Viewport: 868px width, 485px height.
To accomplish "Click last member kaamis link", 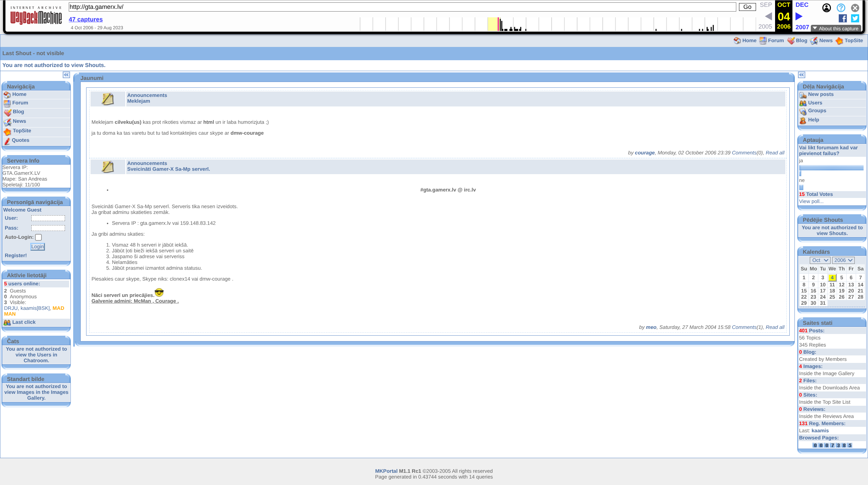I will (x=820, y=431).
